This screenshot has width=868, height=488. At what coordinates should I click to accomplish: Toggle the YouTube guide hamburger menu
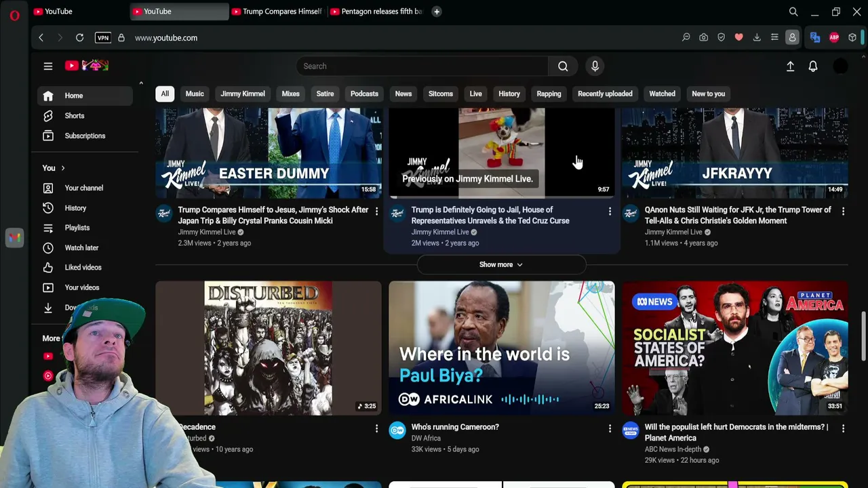click(x=48, y=66)
